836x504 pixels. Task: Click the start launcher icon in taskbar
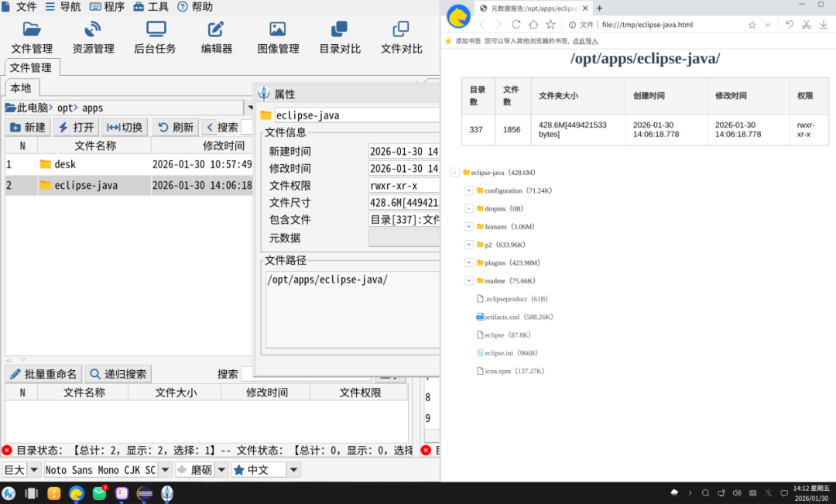pos(9,493)
